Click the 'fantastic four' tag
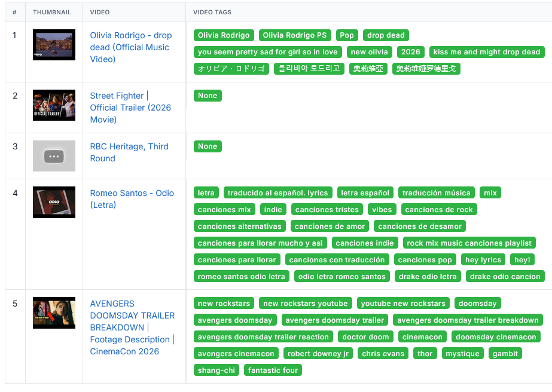 point(273,370)
